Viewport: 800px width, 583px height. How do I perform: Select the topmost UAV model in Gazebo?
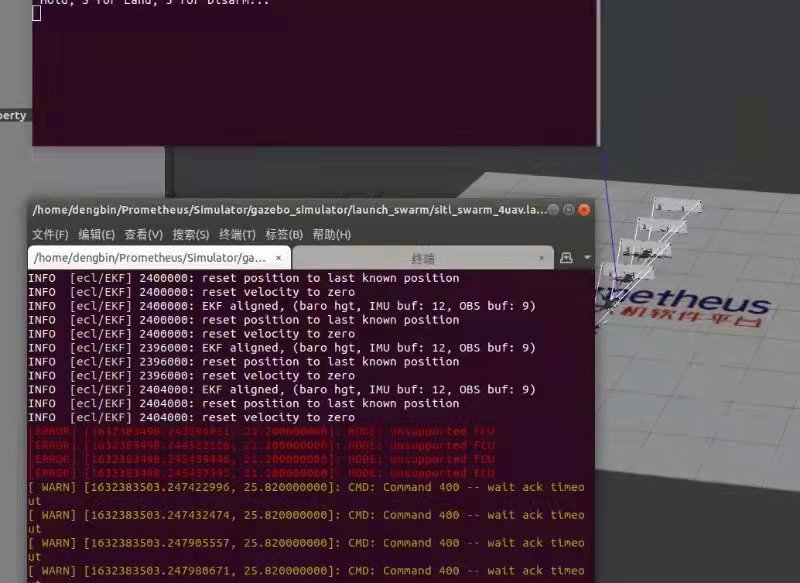tap(676, 207)
